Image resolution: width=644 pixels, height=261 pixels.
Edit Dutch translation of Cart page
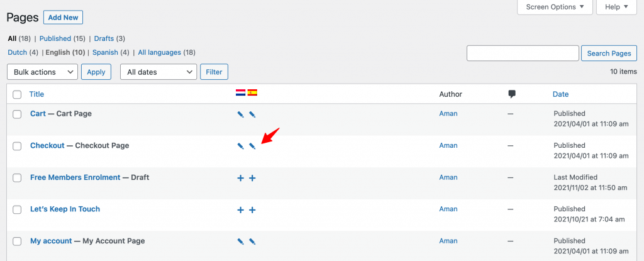point(241,114)
